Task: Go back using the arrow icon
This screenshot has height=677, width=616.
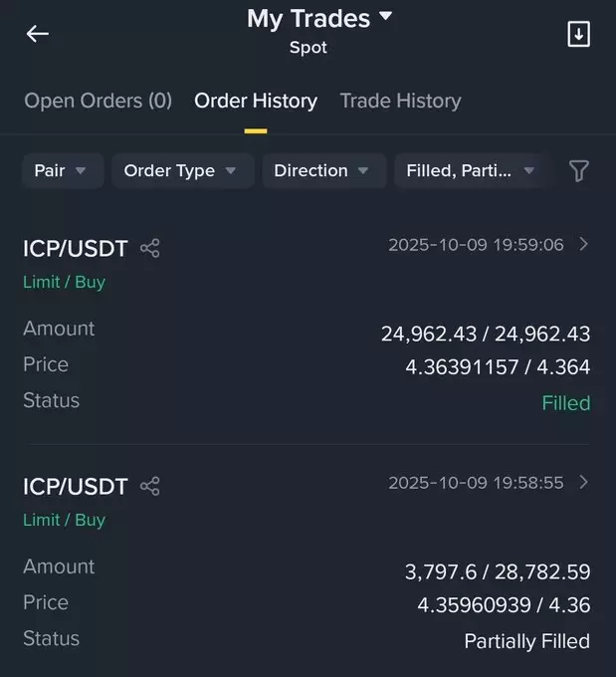Action: coord(37,34)
